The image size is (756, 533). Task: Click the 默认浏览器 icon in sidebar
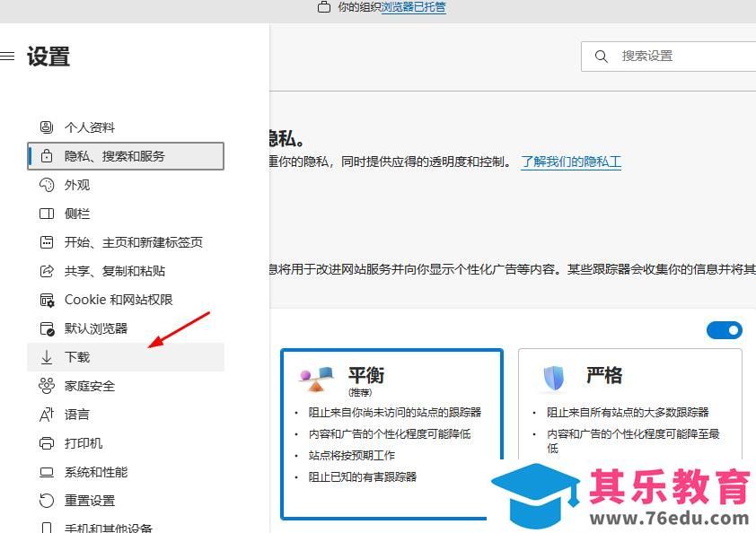(47, 328)
